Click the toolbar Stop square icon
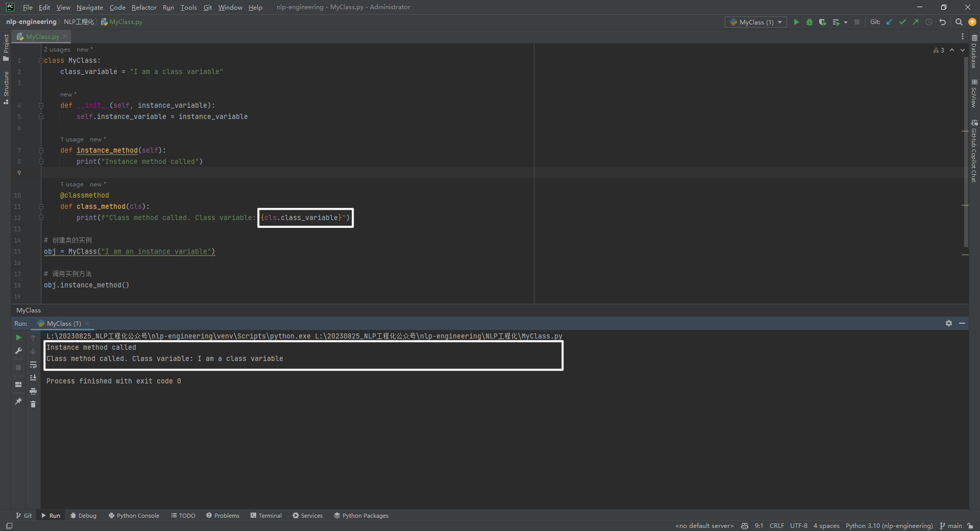Image resolution: width=980 pixels, height=531 pixels. tap(857, 22)
